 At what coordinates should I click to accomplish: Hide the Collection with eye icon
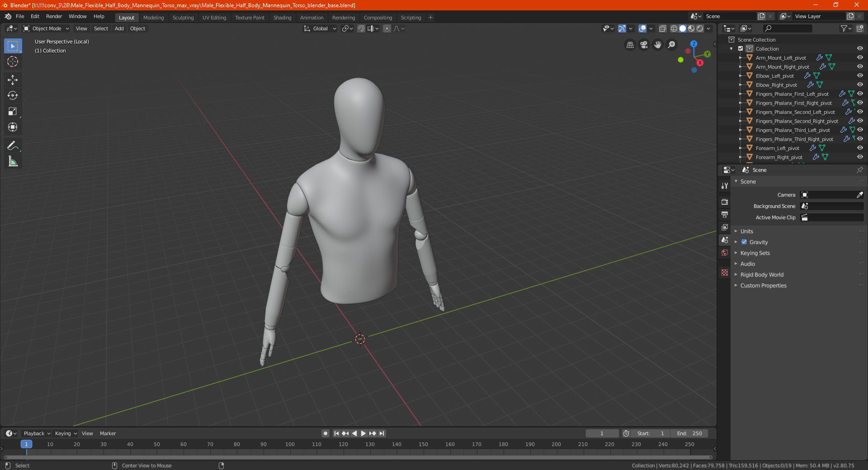[x=860, y=48]
